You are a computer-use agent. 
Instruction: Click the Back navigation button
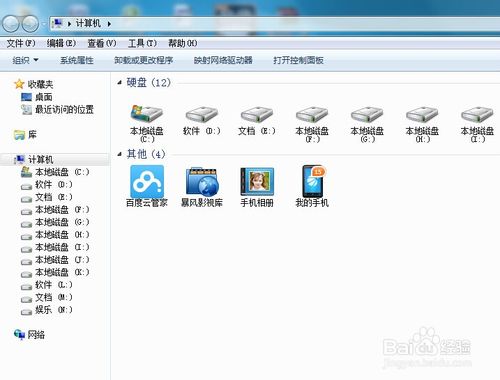(11, 24)
